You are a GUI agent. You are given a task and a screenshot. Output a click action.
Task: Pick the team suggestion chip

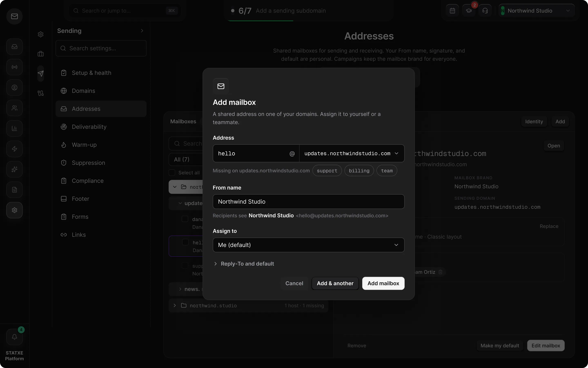(x=387, y=171)
